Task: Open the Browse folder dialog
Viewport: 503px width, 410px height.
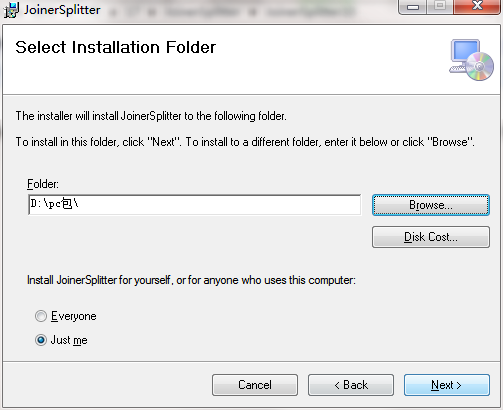Action: [431, 205]
